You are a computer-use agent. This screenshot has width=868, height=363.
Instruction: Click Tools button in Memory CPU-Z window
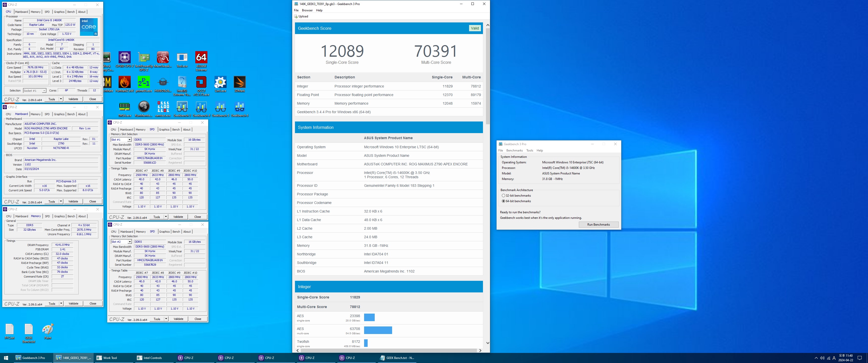coord(52,304)
